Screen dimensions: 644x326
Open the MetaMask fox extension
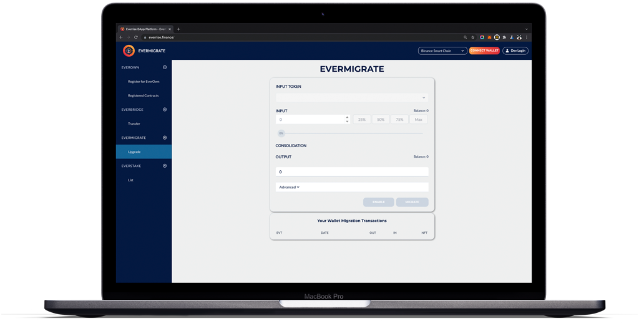click(x=489, y=37)
